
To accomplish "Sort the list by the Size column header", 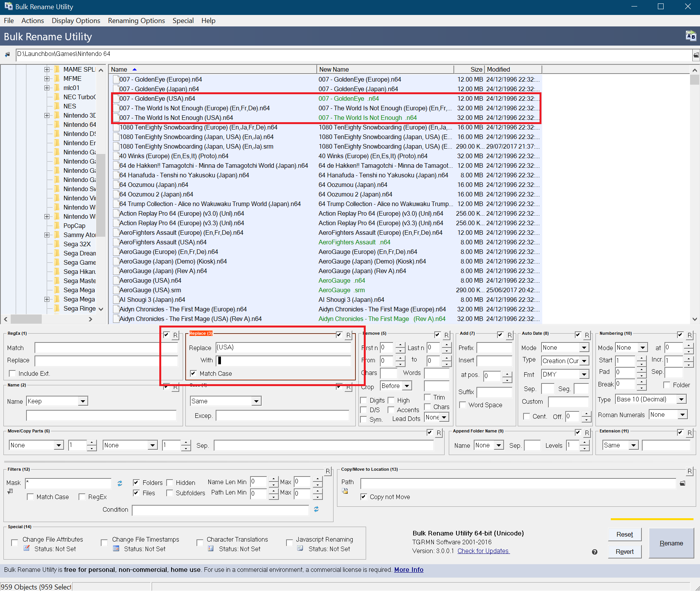I will (469, 69).
